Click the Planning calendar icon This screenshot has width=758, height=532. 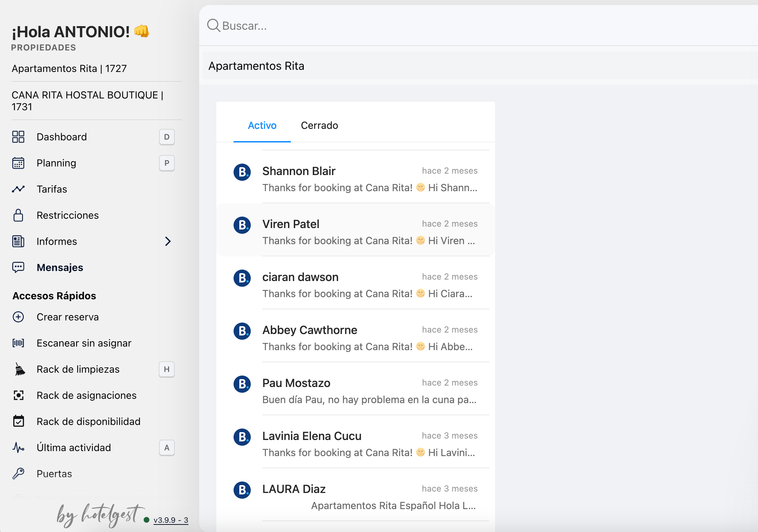tap(18, 163)
